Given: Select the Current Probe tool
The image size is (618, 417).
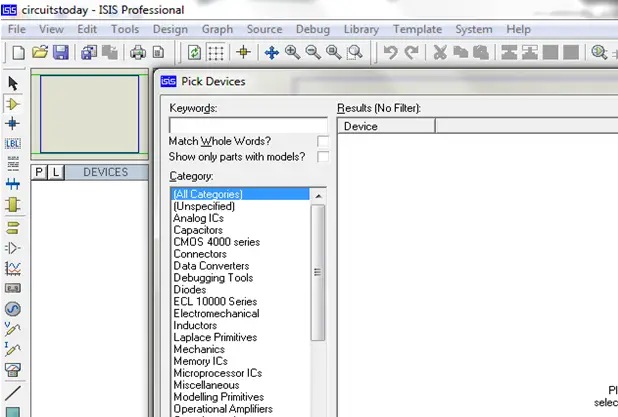Looking at the screenshot, I should point(13,349).
